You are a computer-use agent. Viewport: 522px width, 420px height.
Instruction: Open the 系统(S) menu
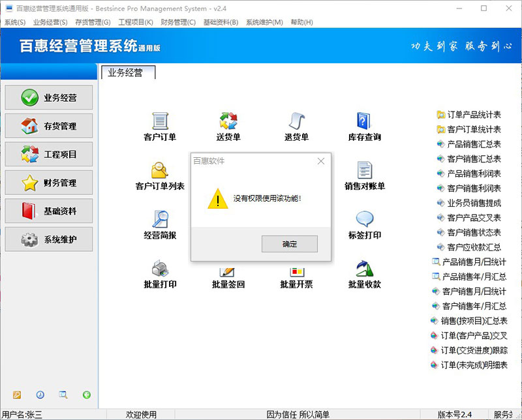tap(15, 22)
